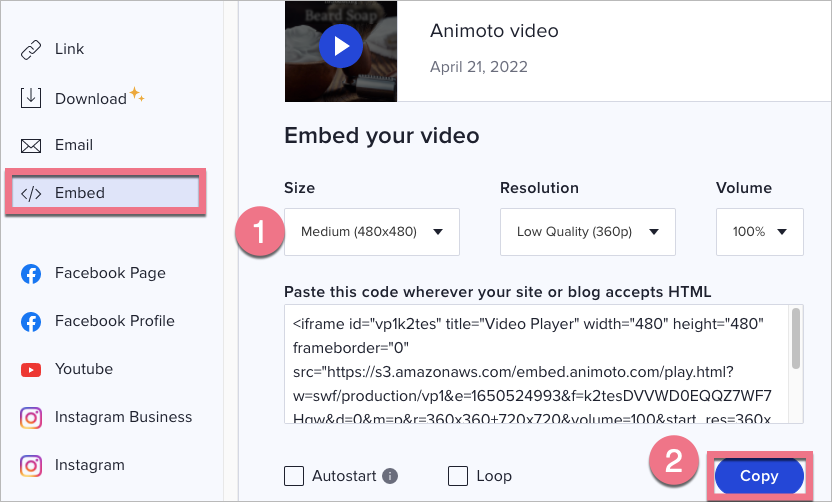
Task: Enable the Loop checkbox
Action: click(458, 476)
